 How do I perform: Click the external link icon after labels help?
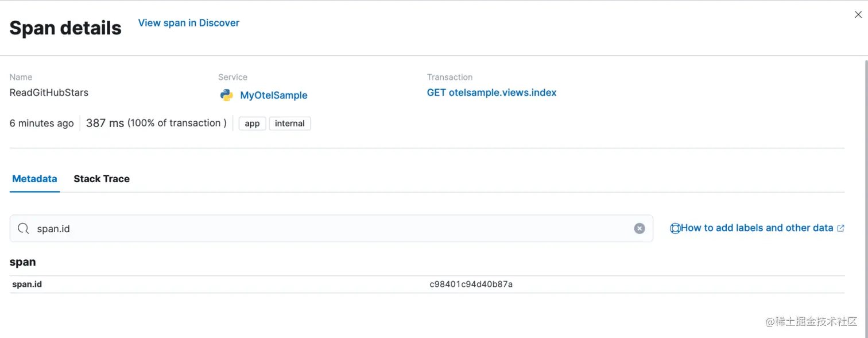840,228
